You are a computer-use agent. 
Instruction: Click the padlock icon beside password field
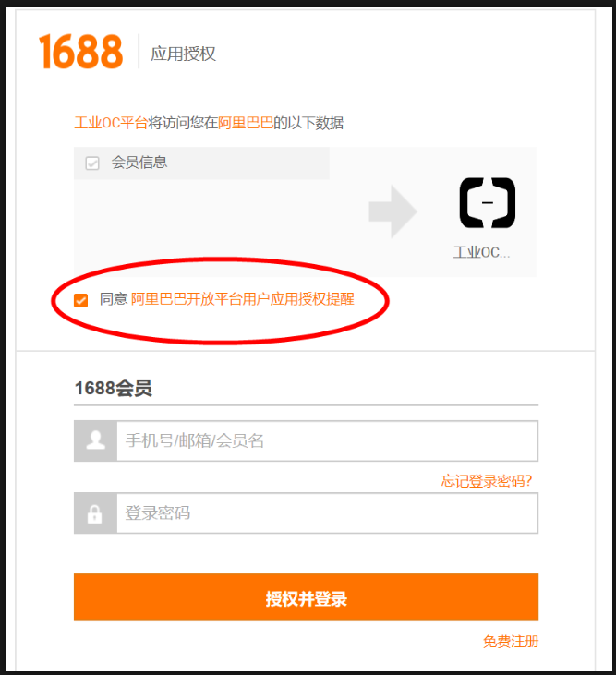95,513
